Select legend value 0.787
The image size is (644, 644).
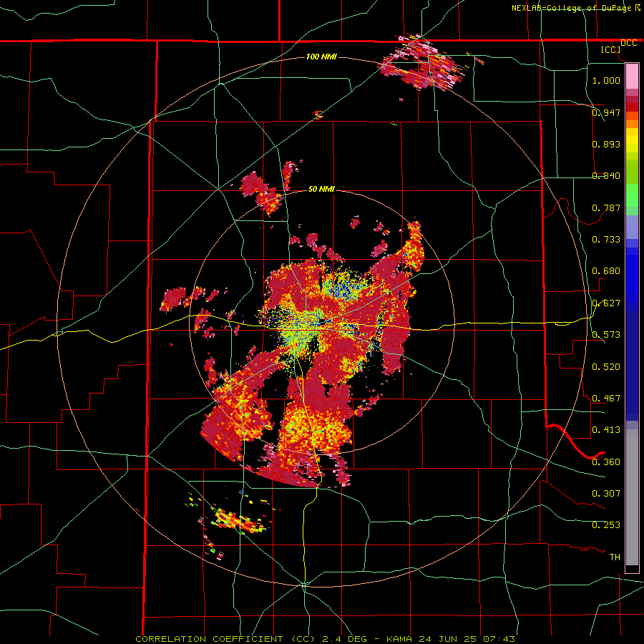coord(606,208)
